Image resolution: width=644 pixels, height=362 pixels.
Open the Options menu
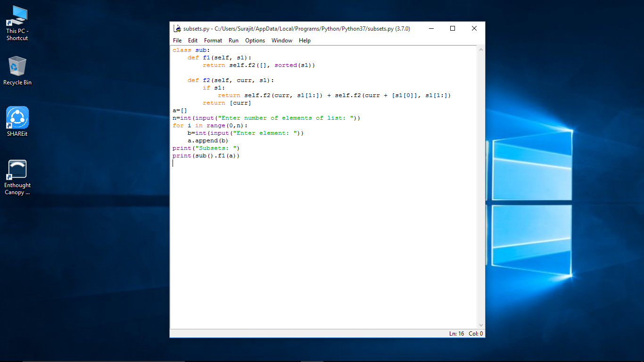click(255, 41)
